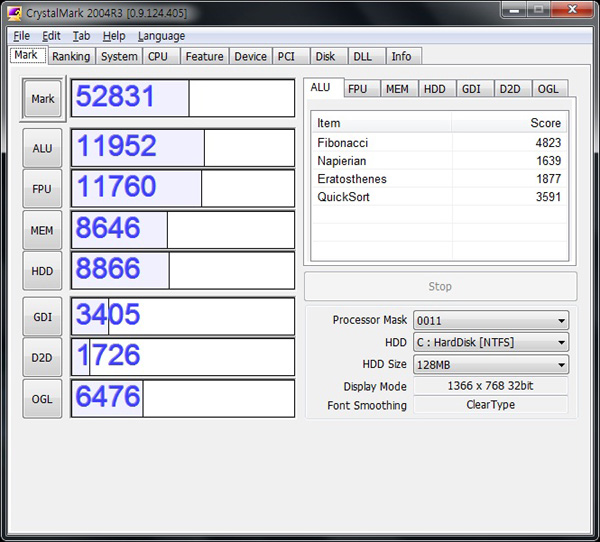Image resolution: width=600 pixels, height=542 pixels.
Task: Open the Edit menu
Action: click(x=51, y=36)
